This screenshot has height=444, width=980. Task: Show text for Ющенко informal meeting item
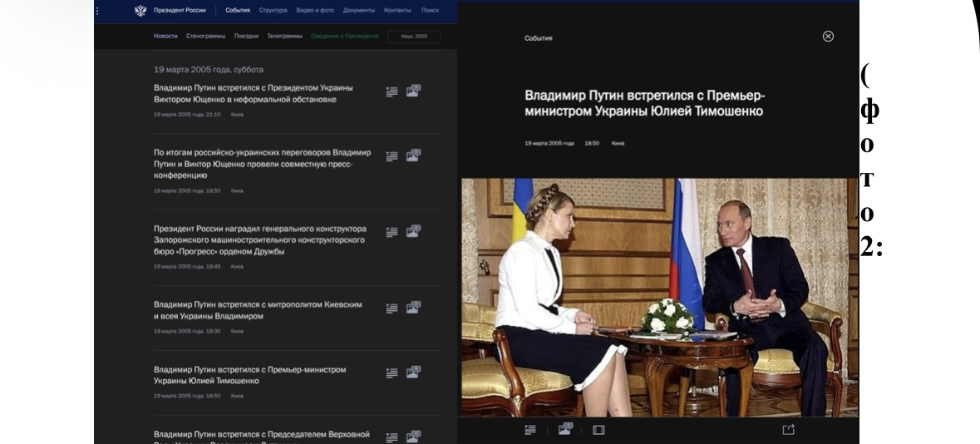coord(392,92)
